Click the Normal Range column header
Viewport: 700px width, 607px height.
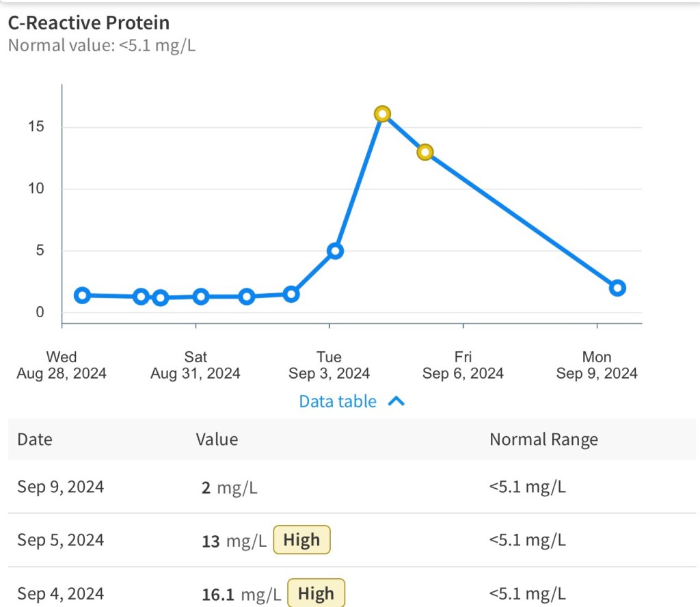point(543,439)
